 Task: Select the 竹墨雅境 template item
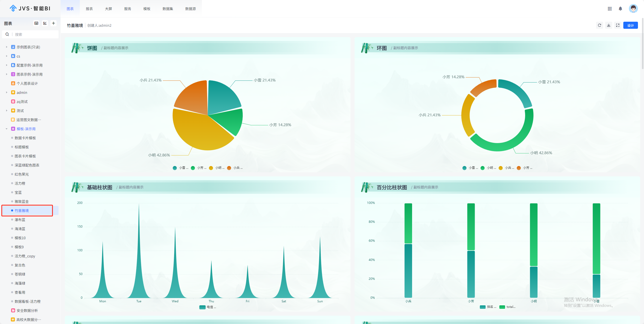[x=30, y=210]
